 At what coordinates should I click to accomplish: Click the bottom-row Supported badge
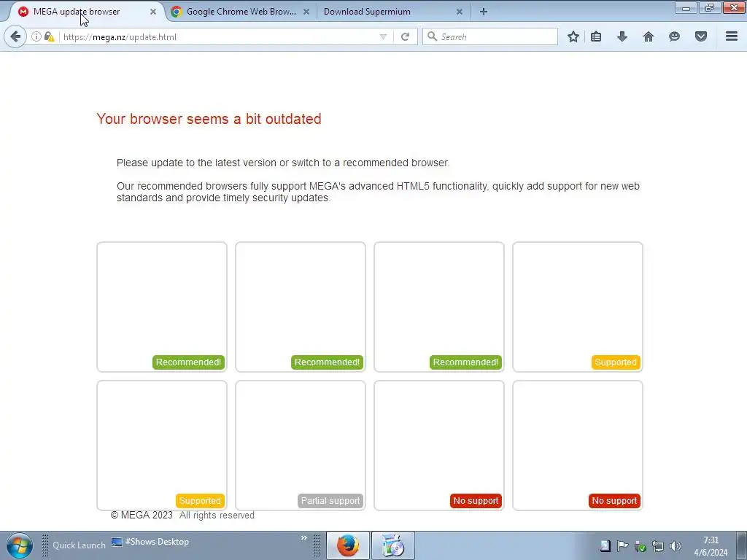click(x=200, y=501)
